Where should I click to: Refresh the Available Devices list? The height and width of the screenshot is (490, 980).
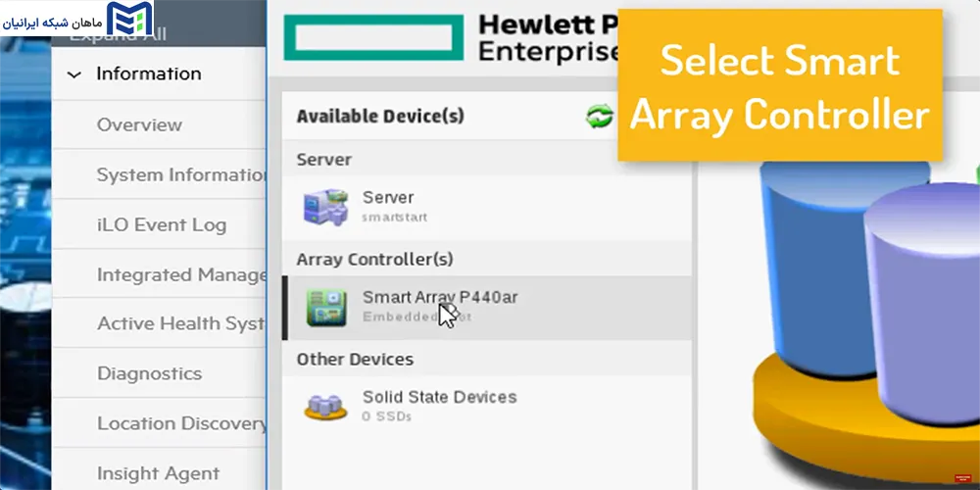pos(600,117)
